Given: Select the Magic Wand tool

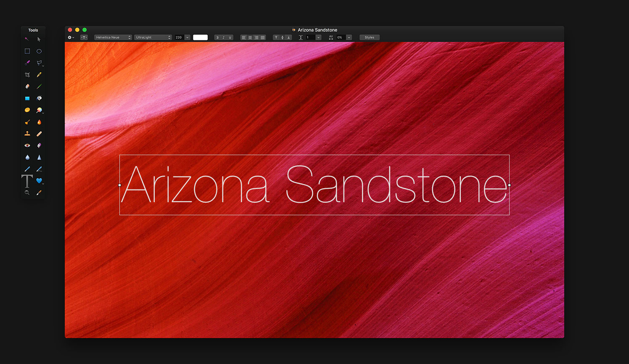Looking at the screenshot, I should pos(27,39).
